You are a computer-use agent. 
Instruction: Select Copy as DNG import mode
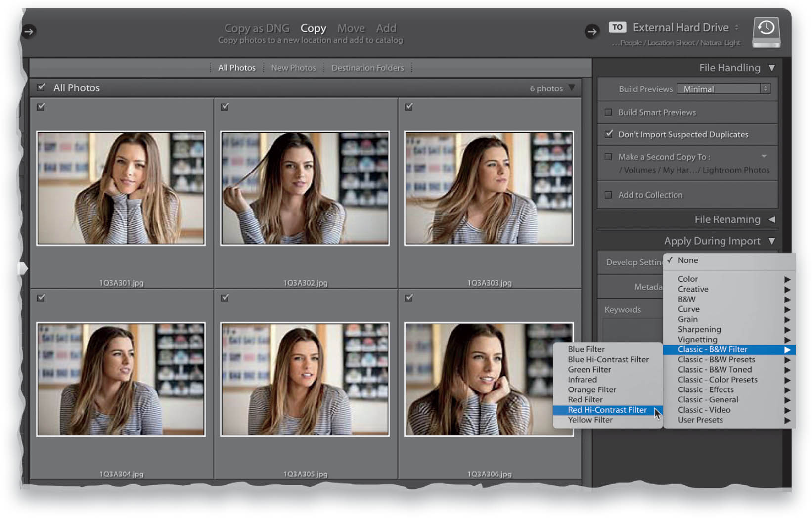tap(257, 28)
